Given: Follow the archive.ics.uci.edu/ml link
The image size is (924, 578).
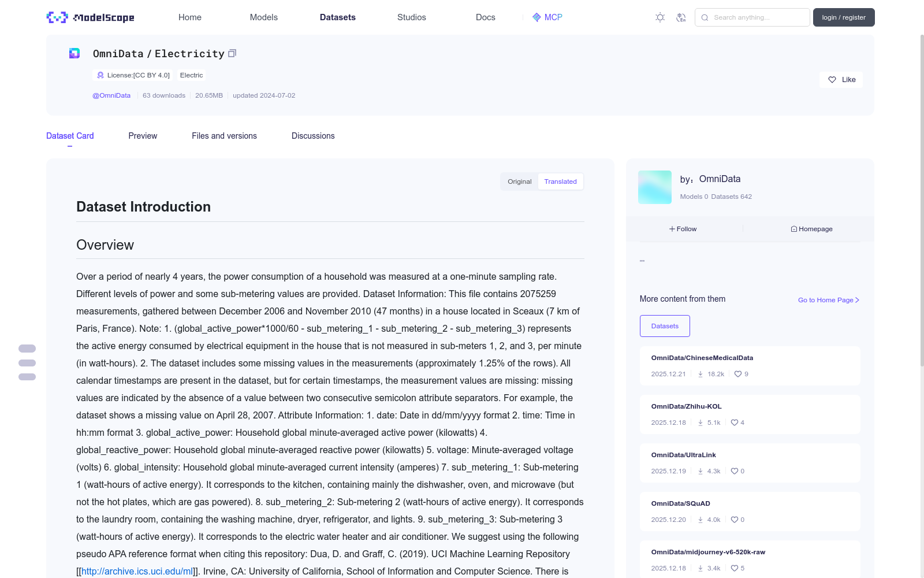Looking at the screenshot, I should 137,571.
